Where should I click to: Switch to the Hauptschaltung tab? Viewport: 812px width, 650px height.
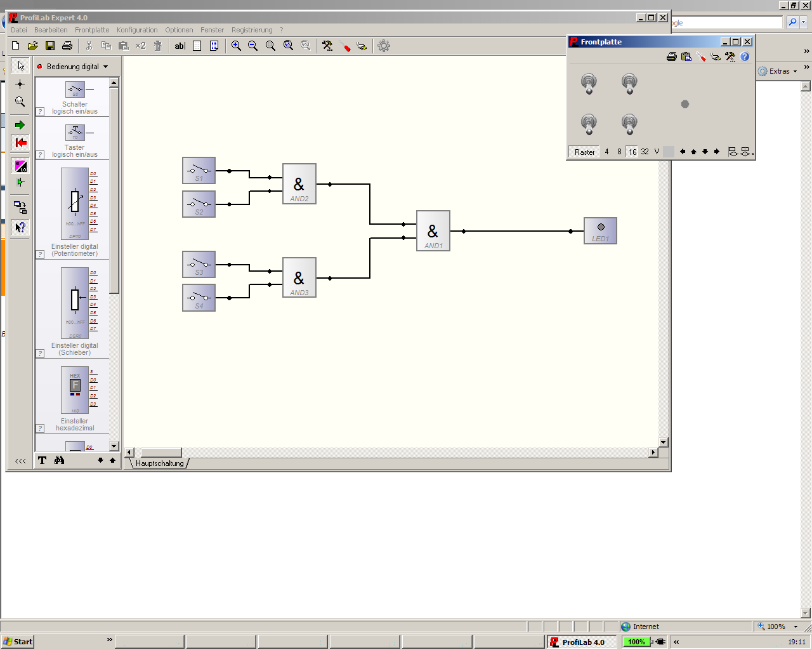(159, 463)
